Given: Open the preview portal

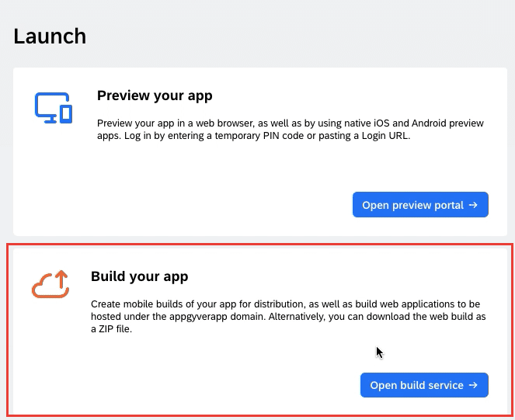Looking at the screenshot, I should pyautogui.click(x=420, y=205).
